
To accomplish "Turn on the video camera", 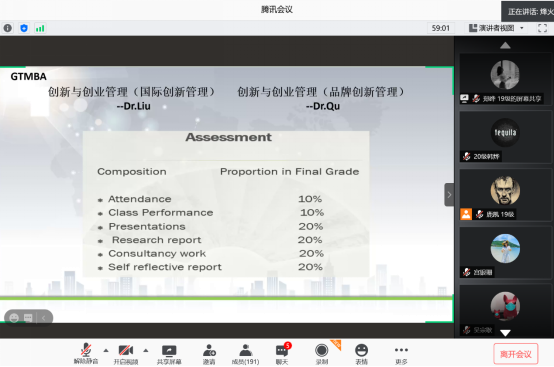I will [126, 354].
